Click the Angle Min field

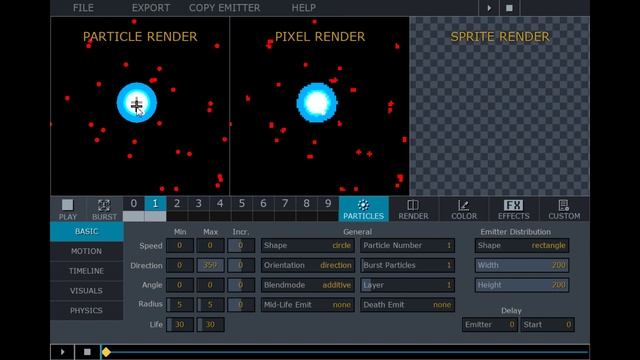pos(180,285)
